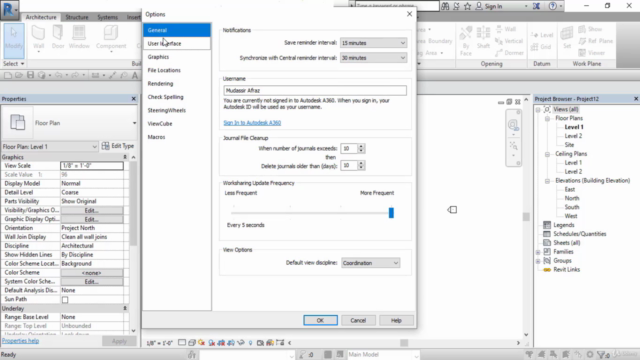Select the Door tool

pyautogui.click(x=58, y=38)
